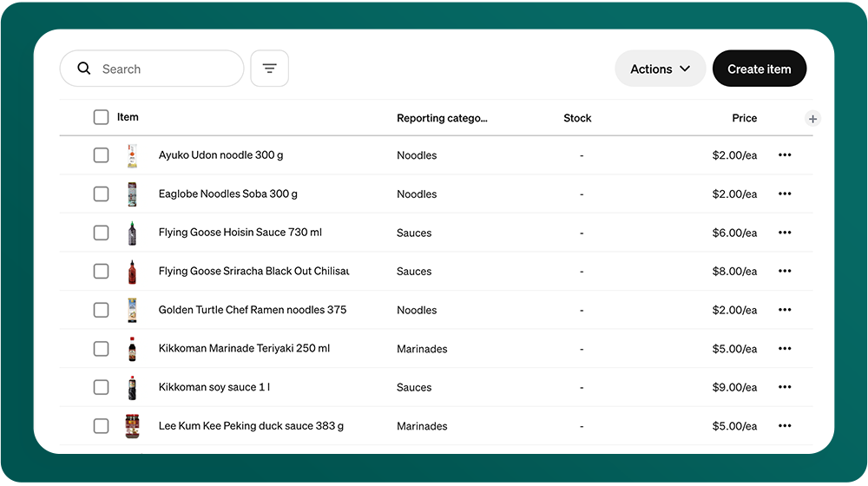This screenshot has width=868, height=486.
Task: Expand the Actions dropdown
Action: tap(660, 69)
